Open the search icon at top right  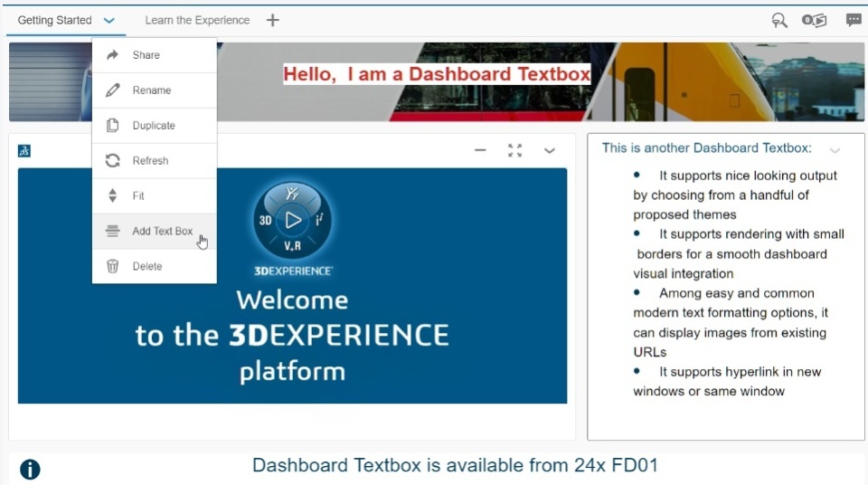click(x=779, y=21)
